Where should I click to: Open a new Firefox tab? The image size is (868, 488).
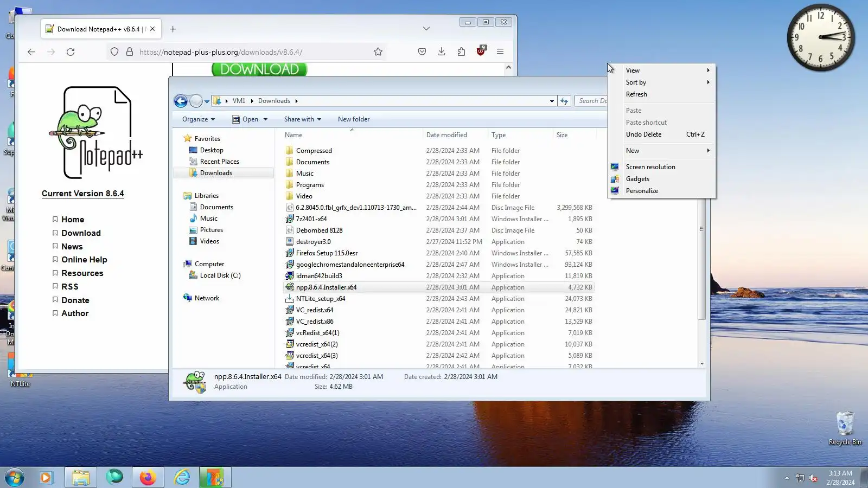tap(173, 29)
